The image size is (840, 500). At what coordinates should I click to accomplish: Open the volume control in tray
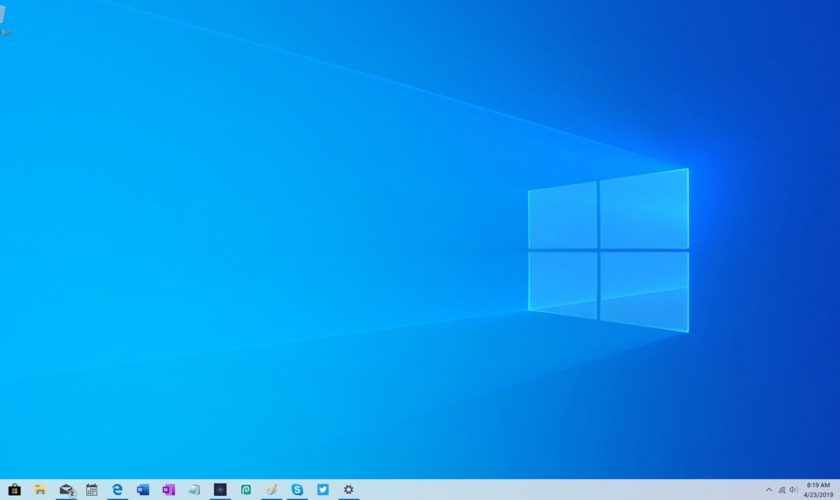(x=793, y=490)
